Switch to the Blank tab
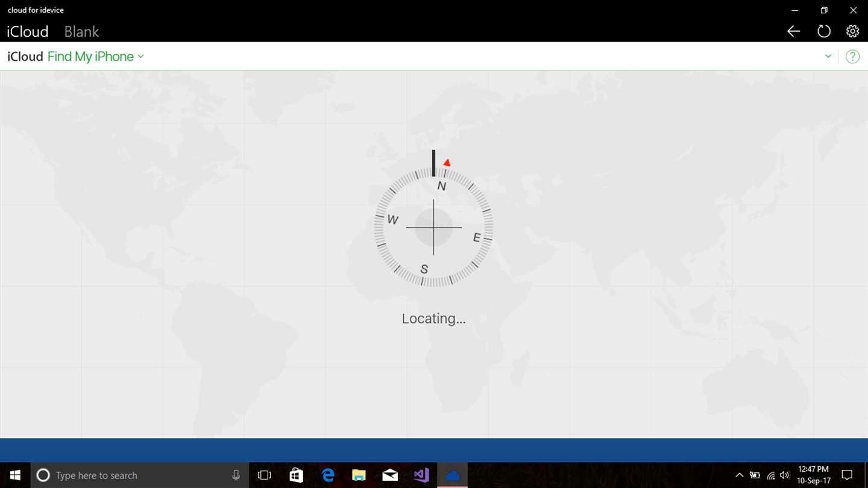Image resolution: width=868 pixels, height=488 pixels. point(81,31)
